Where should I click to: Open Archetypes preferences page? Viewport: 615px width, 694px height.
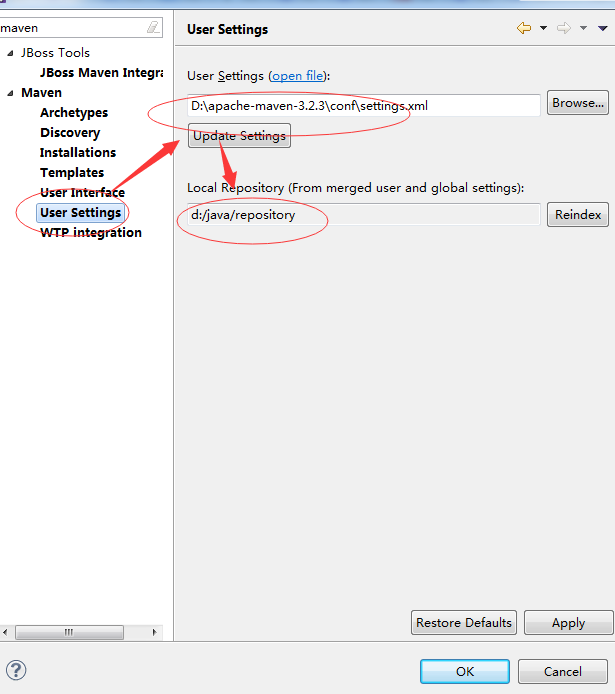(74, 113)
